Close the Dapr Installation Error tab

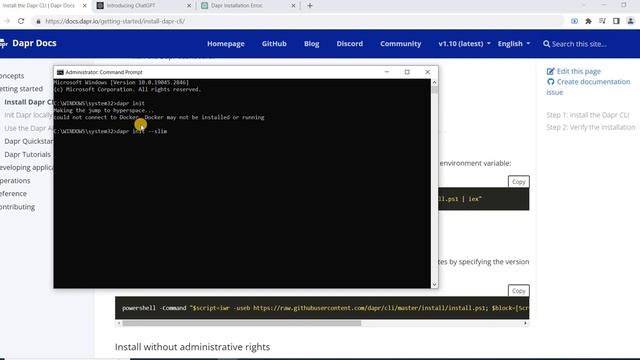tap(293, 6)
